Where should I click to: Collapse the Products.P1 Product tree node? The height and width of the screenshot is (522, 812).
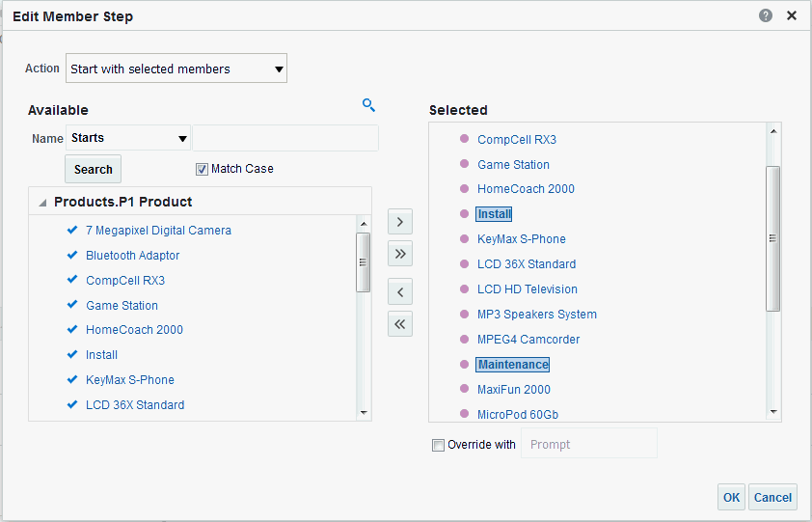pos(42,203)
